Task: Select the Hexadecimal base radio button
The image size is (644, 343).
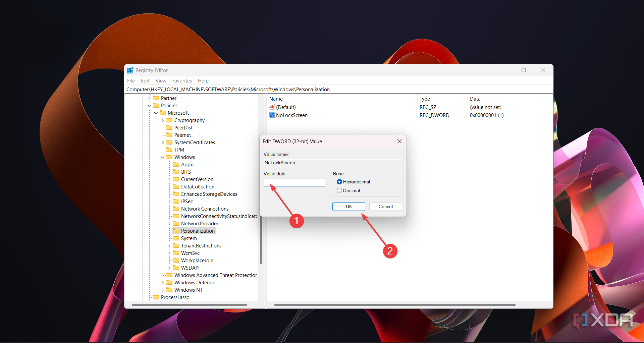Action: 339,182
